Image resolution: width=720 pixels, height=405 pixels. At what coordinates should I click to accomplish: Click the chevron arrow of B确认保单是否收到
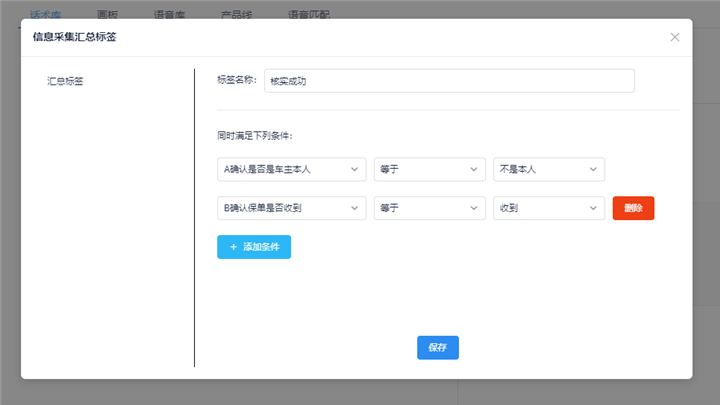pyautogui.click(x=354, y=208)
